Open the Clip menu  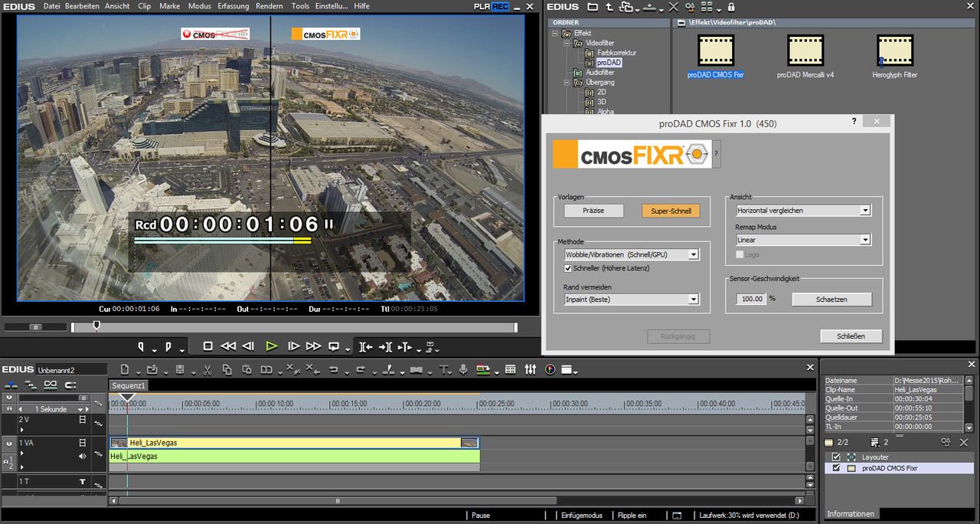(144, 6)
